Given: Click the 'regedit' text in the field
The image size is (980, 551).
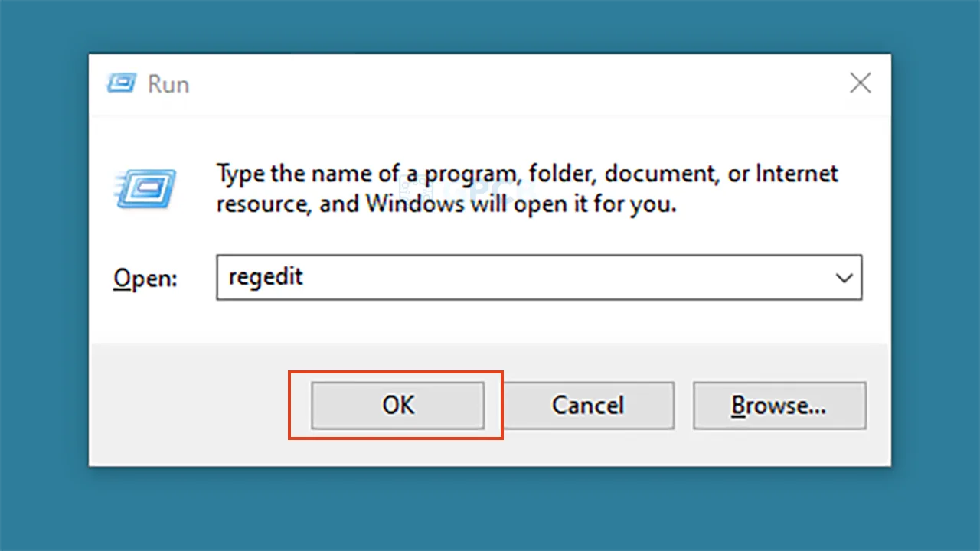Looking at the screenshot, I should click(x=266, y=277).
